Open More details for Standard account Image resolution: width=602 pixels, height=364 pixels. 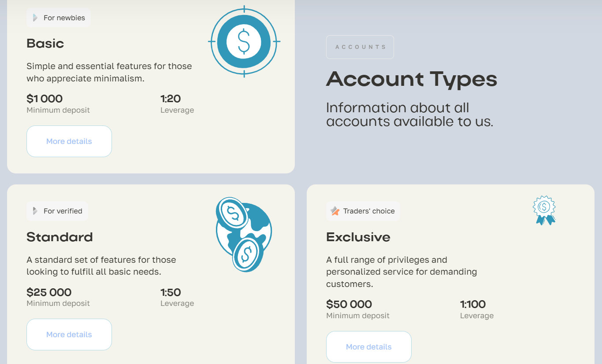pos(69,335)
